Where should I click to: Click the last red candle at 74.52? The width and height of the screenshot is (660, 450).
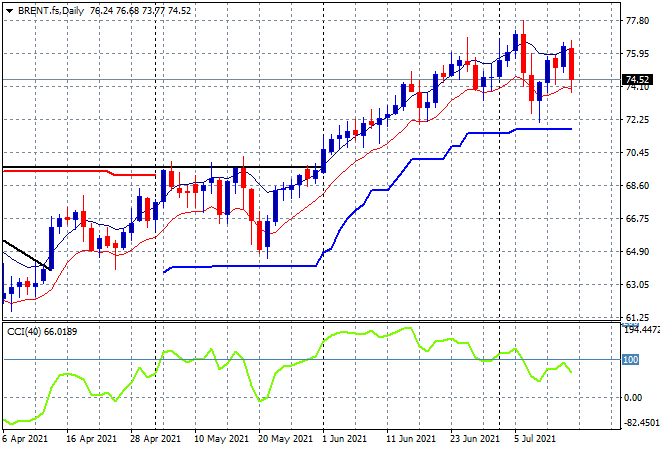572,64
